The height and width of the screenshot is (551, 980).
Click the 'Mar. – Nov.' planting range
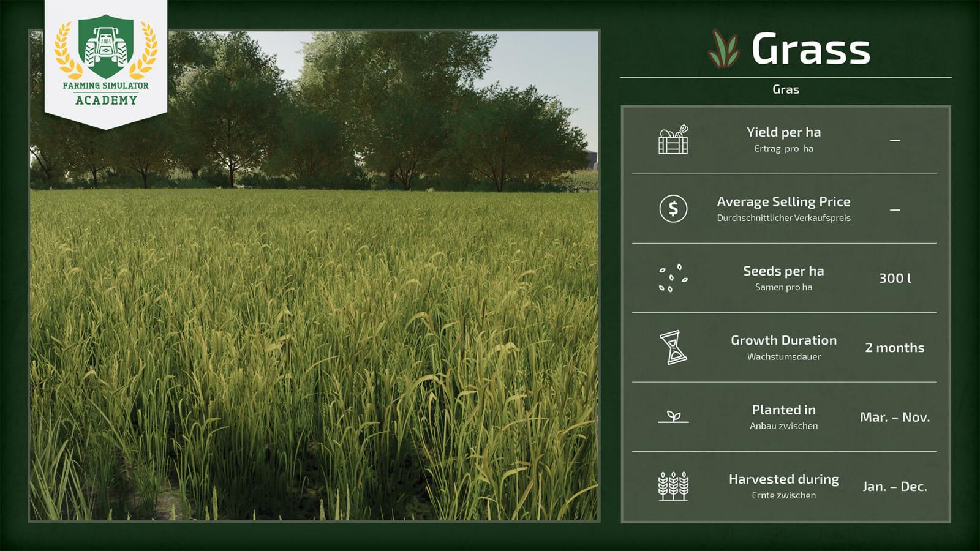894,417
